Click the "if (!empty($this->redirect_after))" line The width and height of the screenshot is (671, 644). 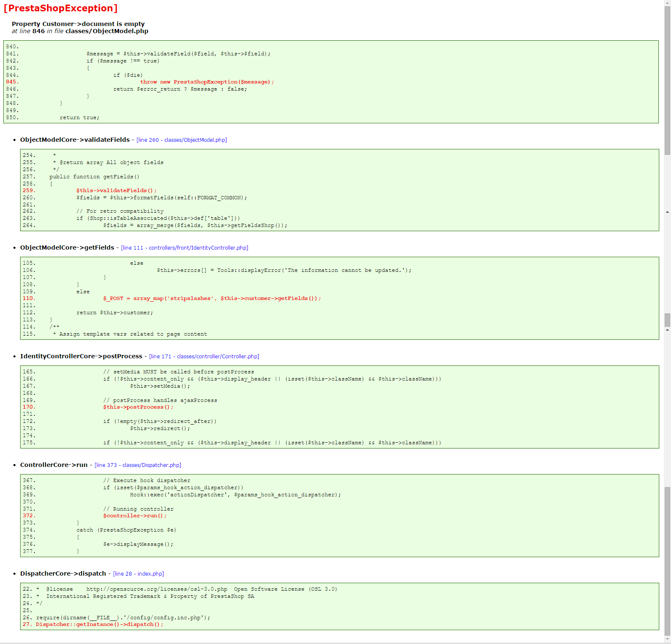[160, 422]
